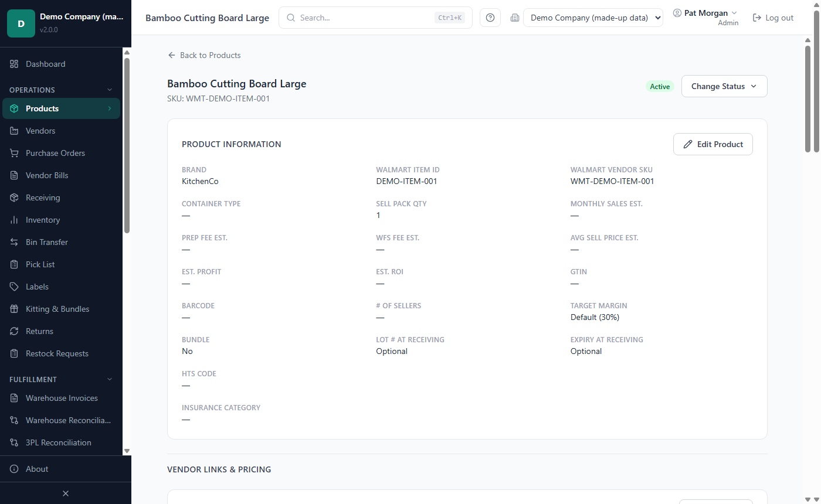Click the sidebar vertical scrollbar thumb
The height and width of the screenshot is (504, 821).
tap(127, 145)
